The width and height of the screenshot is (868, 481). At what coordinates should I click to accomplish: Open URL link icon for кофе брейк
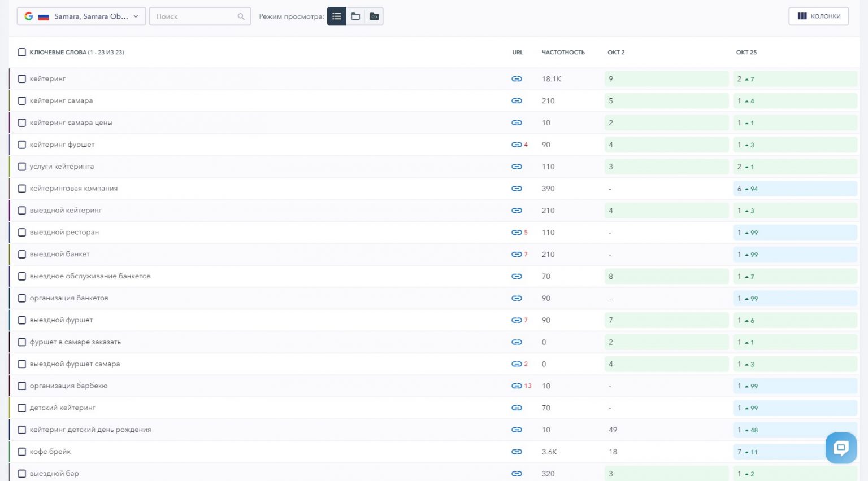tap(517, 452)
